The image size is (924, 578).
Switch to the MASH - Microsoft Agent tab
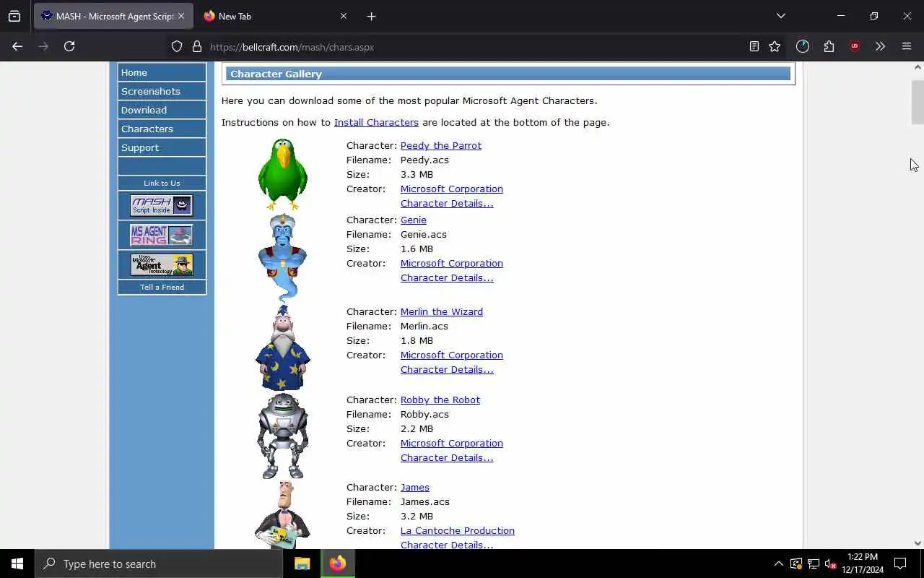tap(112, 16)
